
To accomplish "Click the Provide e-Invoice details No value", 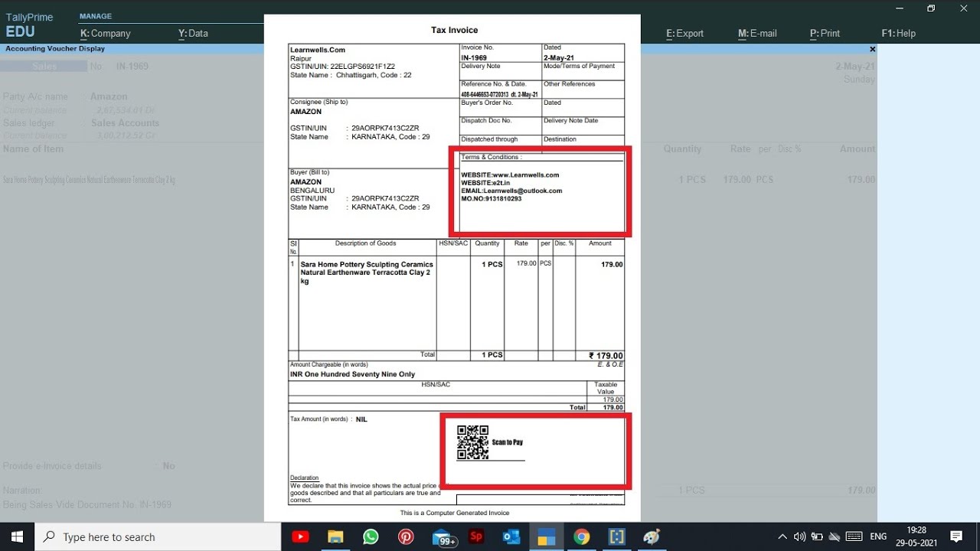I will point(168,465).
